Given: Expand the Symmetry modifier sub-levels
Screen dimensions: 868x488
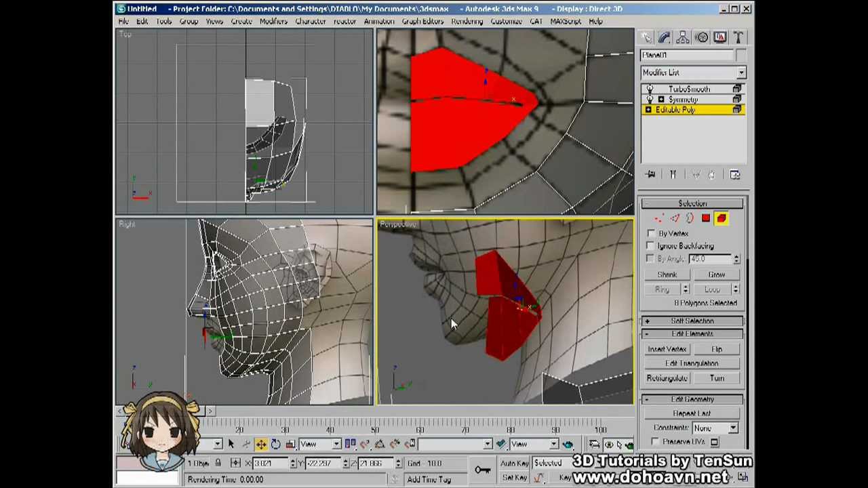Looking at the screenshot, I should [661, 100].
